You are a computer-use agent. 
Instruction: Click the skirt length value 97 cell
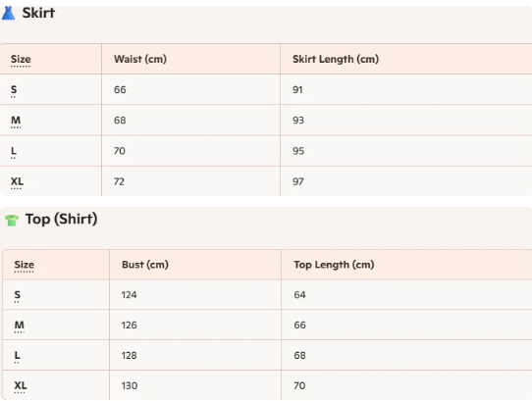click(x=406, y=181)
